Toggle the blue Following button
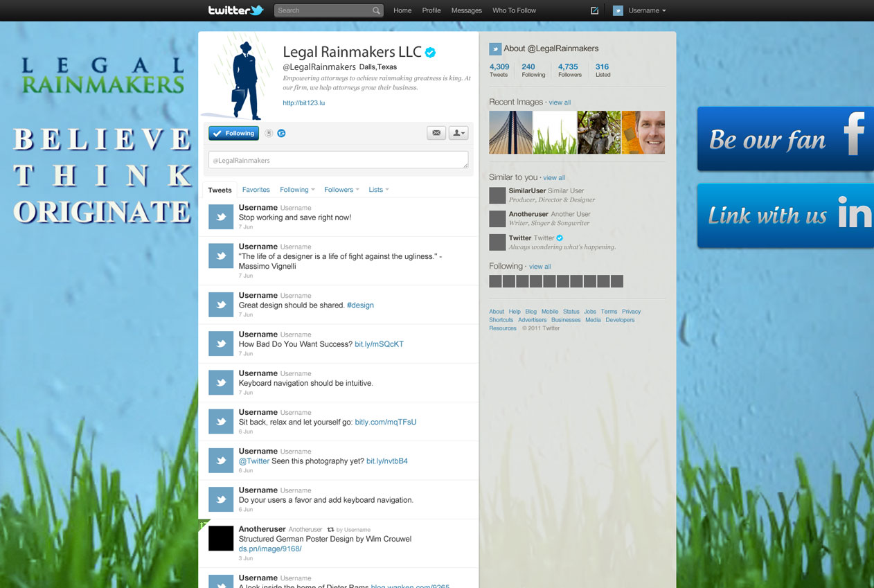Image resolution: width=874 pixels, height=588 pixels. pyautogui.click(x=234, y=133)
